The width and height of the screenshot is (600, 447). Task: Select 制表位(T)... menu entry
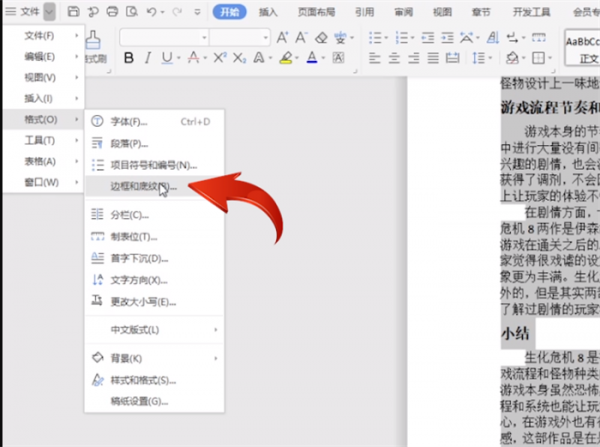pos(154,237)
